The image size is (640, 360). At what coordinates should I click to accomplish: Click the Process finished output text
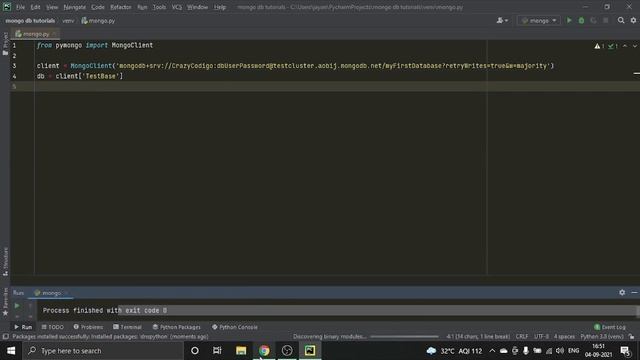tap(104, 311)
